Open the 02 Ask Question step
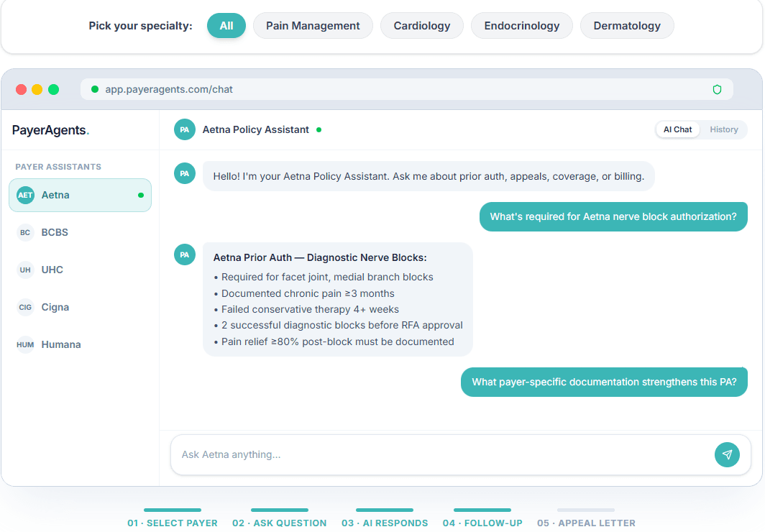 [279, 519]
